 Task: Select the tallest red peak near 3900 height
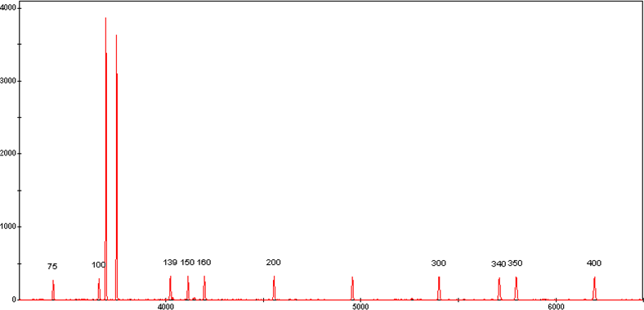tap(106, 159)
